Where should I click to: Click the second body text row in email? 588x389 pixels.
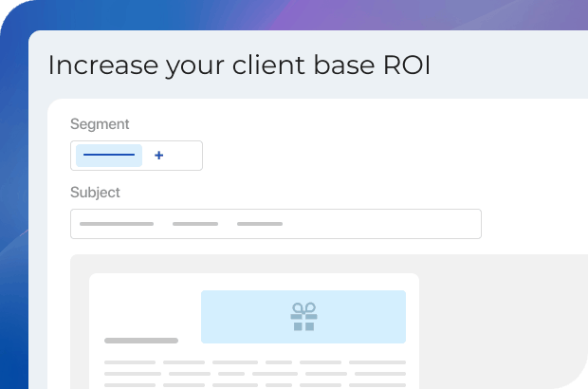tap(254, 373)
